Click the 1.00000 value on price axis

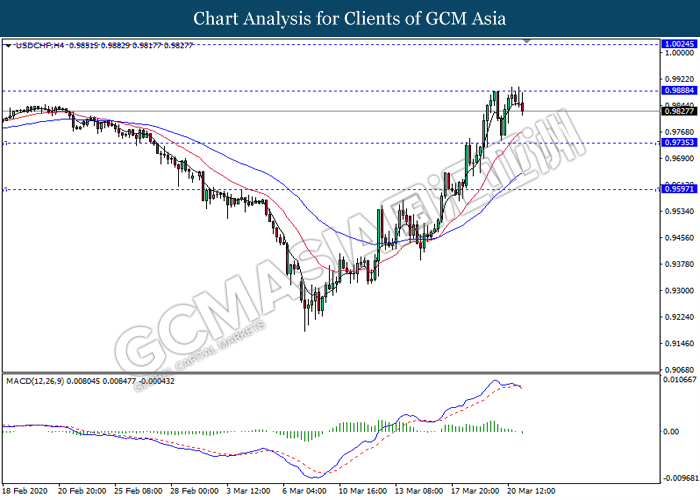pos(679,53)
